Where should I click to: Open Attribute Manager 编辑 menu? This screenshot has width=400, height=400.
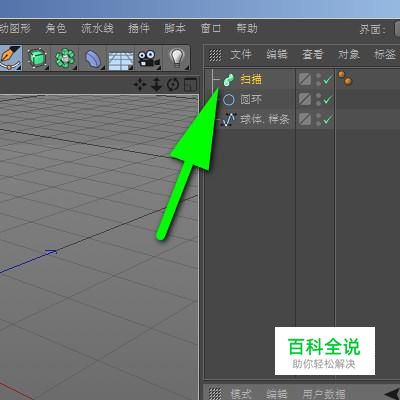click(x=277, y=393)
